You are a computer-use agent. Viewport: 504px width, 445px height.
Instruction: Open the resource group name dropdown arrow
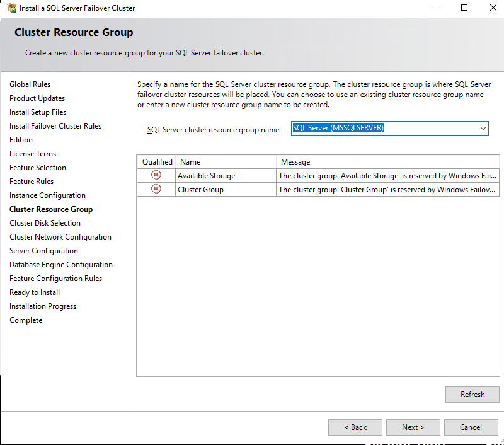[x=483, y=129]
